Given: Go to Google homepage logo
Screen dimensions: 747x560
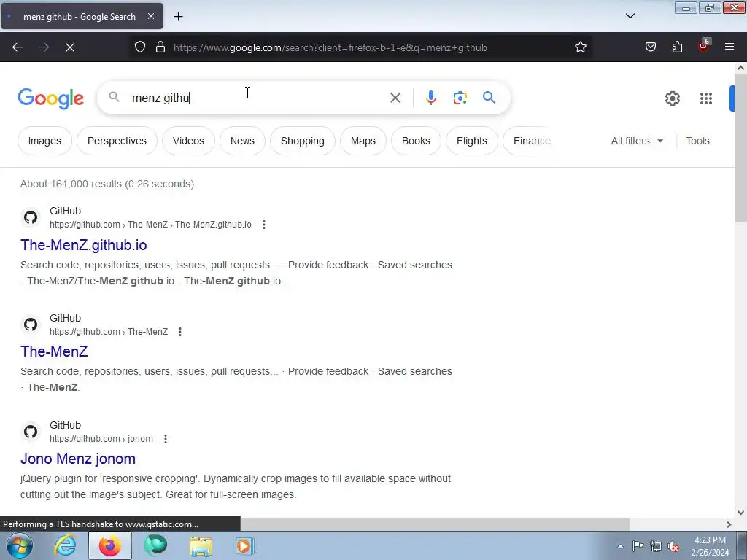Looking at the screenshot, I should [51, 98].
